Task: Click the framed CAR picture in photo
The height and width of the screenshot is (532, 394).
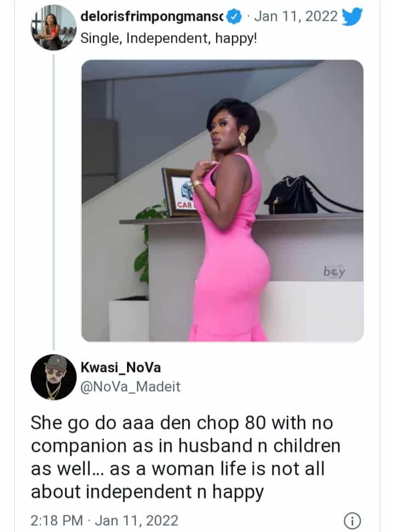Action: (x=179, y=193)
